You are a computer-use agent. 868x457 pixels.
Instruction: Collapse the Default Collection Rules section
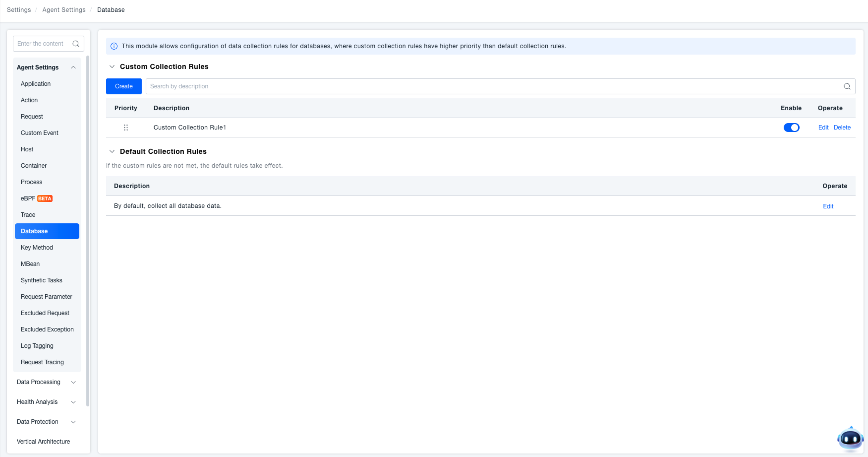point(112,151)
